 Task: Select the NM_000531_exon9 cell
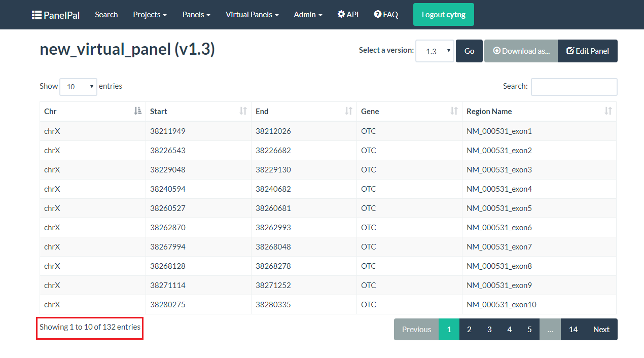[x=539, y=285]
